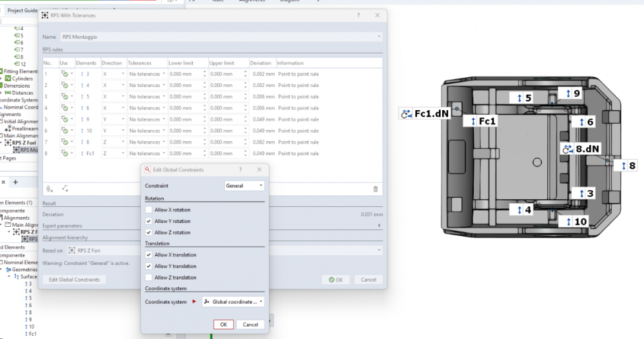Expand the Expert parameters section arrow

pyautogui.click(x=379, y=226)
